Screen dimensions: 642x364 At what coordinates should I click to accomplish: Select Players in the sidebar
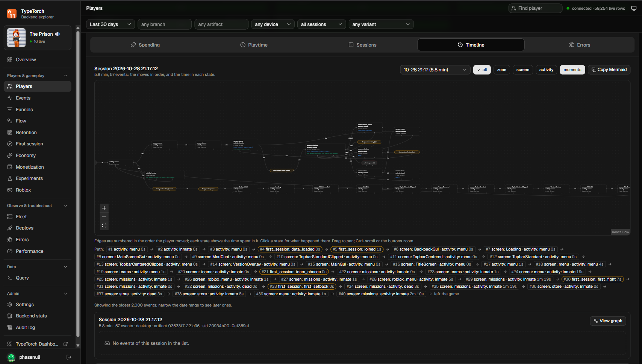[38, 86]
